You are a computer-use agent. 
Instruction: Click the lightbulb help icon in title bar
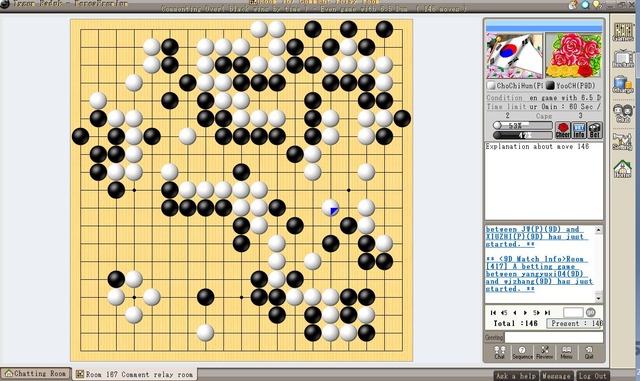tap(597, 4)
